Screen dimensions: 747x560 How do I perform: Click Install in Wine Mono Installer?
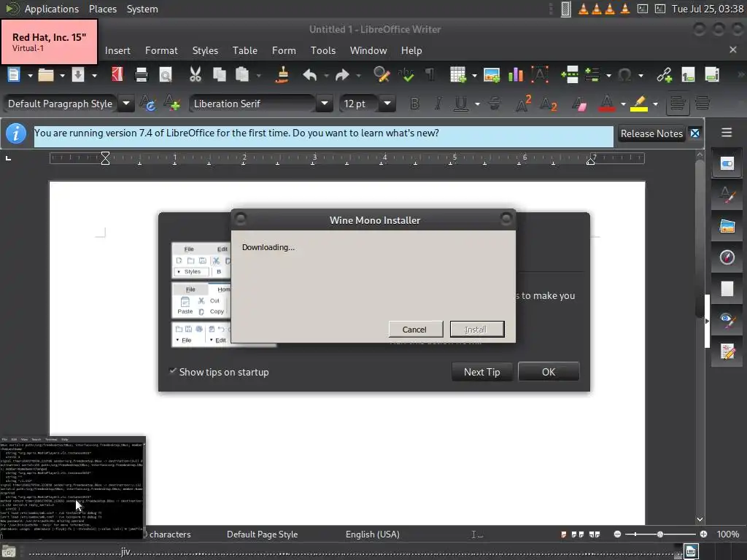477,329
